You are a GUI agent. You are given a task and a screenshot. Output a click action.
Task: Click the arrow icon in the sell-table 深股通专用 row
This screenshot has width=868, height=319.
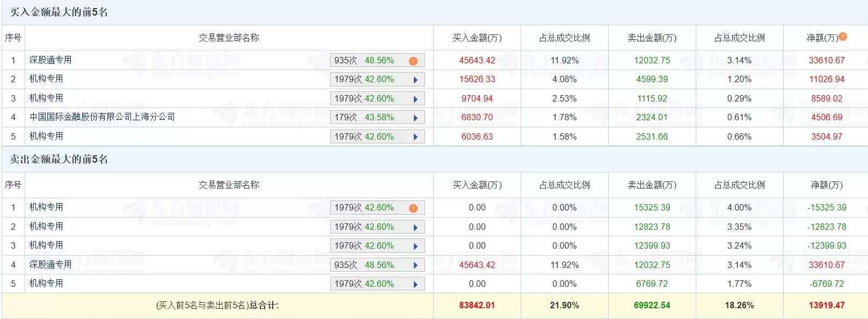tap(415, 265)
